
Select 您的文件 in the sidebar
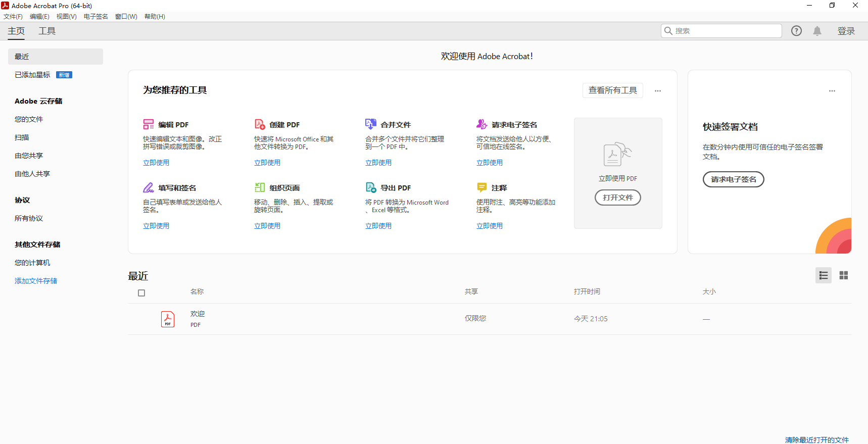pos(29,119)
